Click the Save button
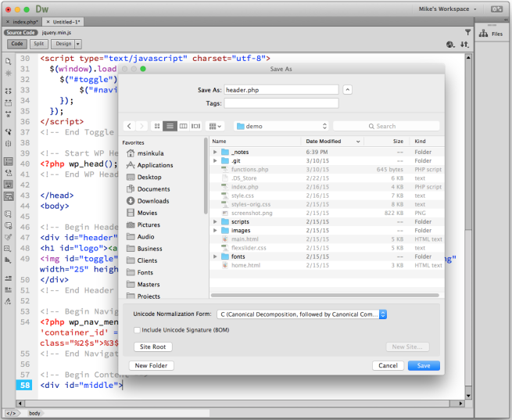 click(424, 365)
